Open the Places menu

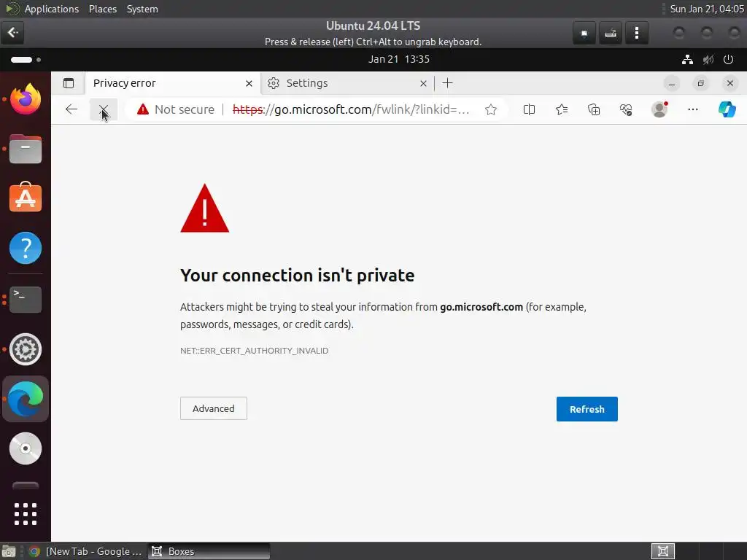pos(102,9)
